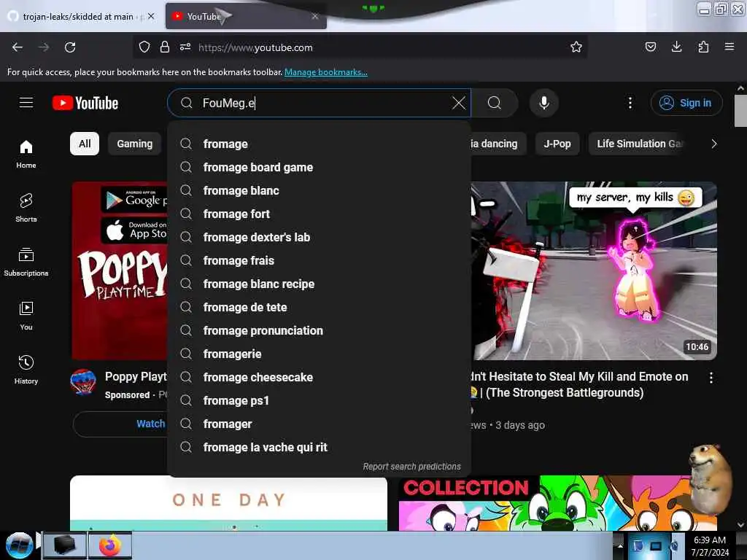Click the Poppy Playtime channel avatar
The width and height of the screenshot is (747, 560).
83,382
